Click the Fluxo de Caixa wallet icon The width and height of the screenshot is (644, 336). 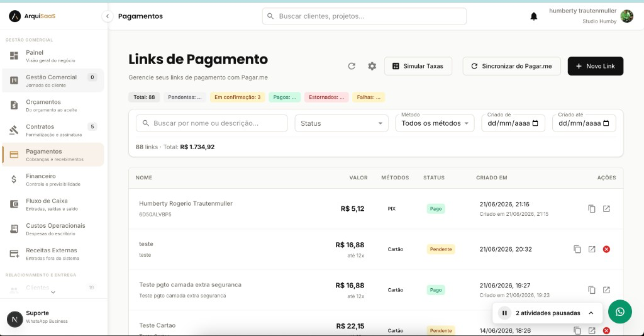pos(14,204)
